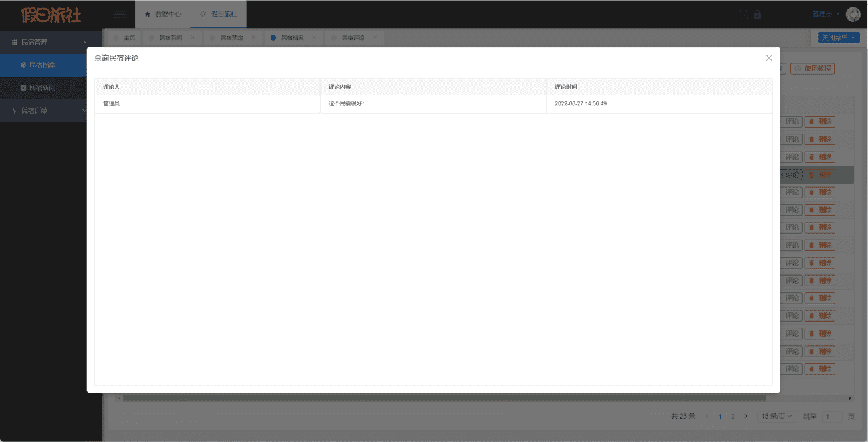The height and width of the screenshot is (442, 868).
Task: Close the 民宿档案 page tab
Action: (x=313, y=37)
